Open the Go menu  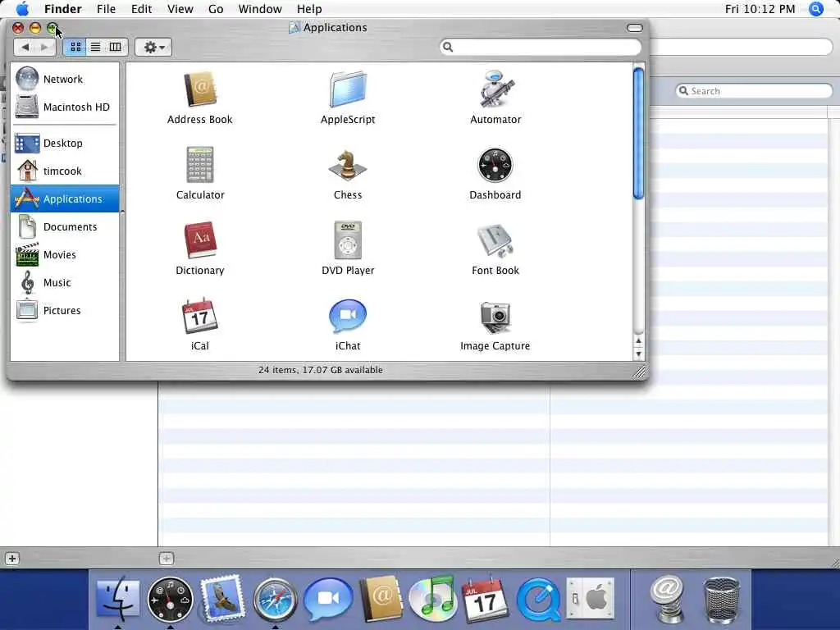coord(216,8)
